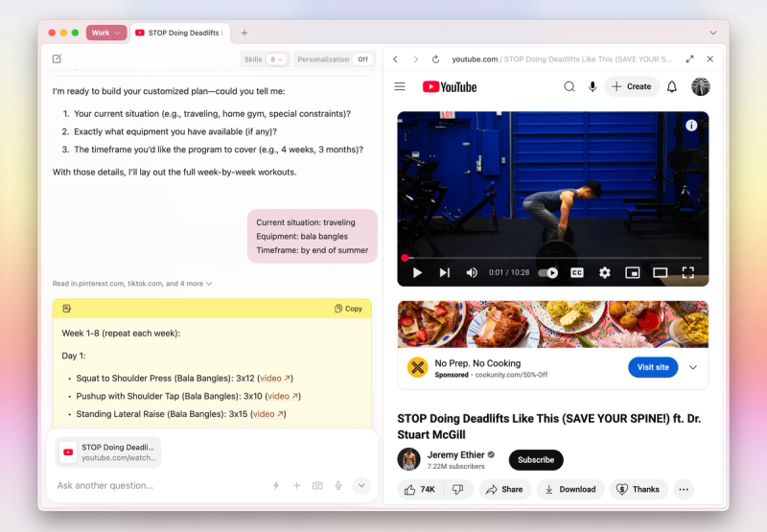Dislike the video
The width and height of the screenshot is (767, 532).
point(458,490)
